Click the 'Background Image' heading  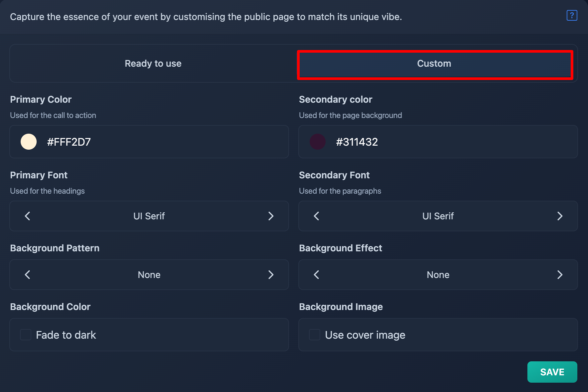[x=341, y=307]
